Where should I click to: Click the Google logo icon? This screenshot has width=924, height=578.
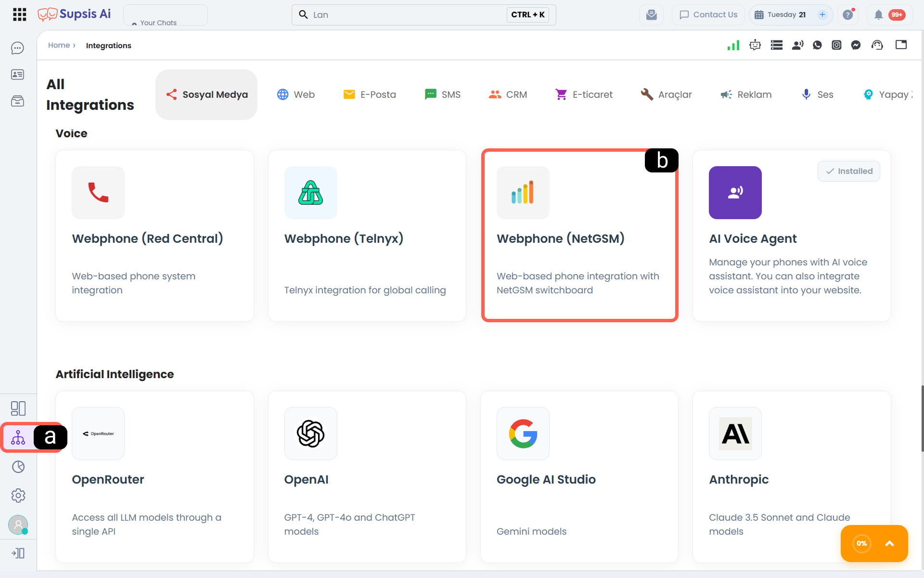tap(523, 433)
